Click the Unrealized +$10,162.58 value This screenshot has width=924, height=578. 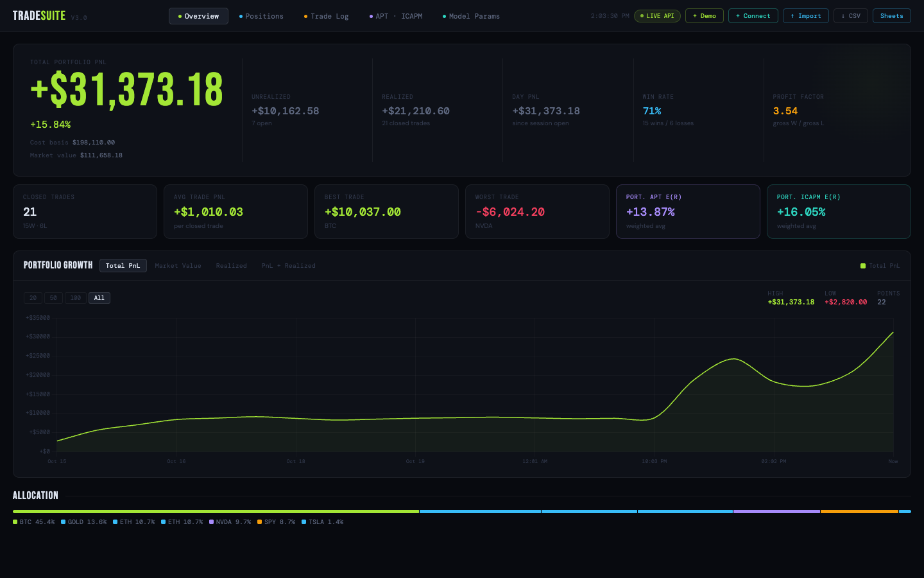(286, 111)
